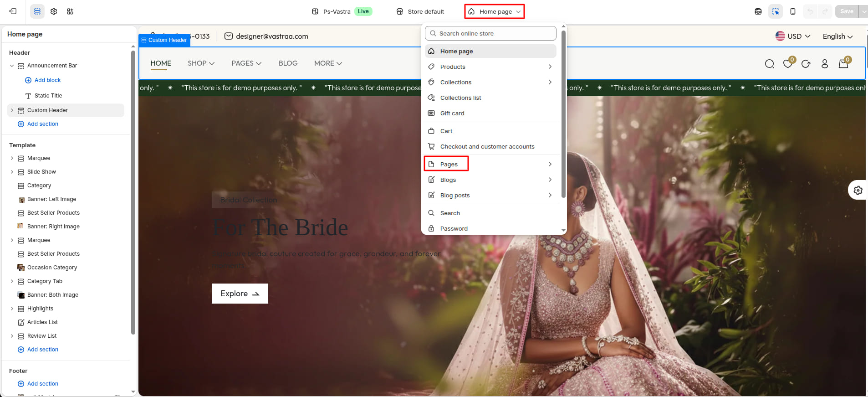
Task: Click the template dropdown list scrollbar
Action: pyautogui.click(x=563, y=114)
